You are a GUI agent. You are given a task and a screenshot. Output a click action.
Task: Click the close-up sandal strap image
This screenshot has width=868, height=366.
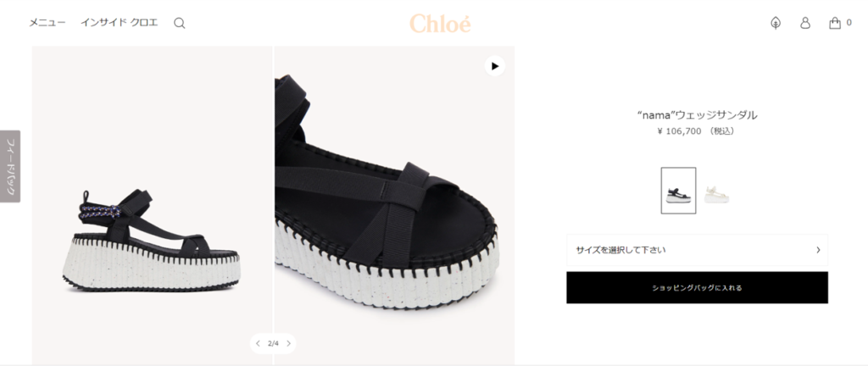click(394, 205)
